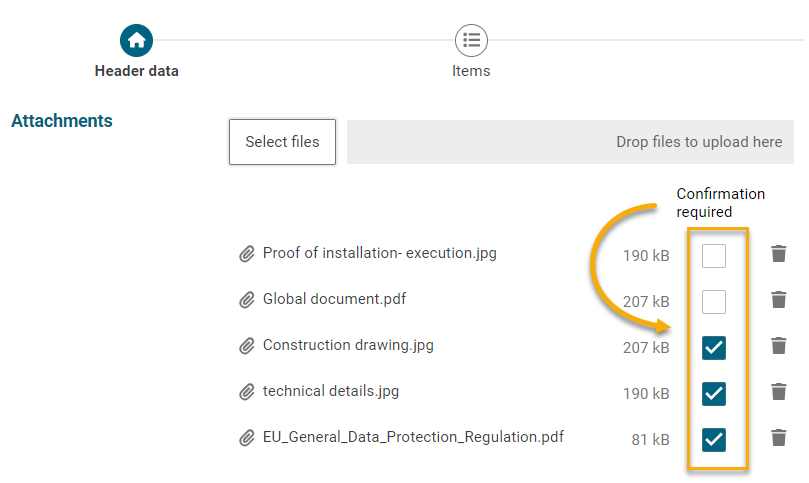Open the technical details.jpg file link
The width and height of the screenshot is (809, 483).
[x=331, y=391]
